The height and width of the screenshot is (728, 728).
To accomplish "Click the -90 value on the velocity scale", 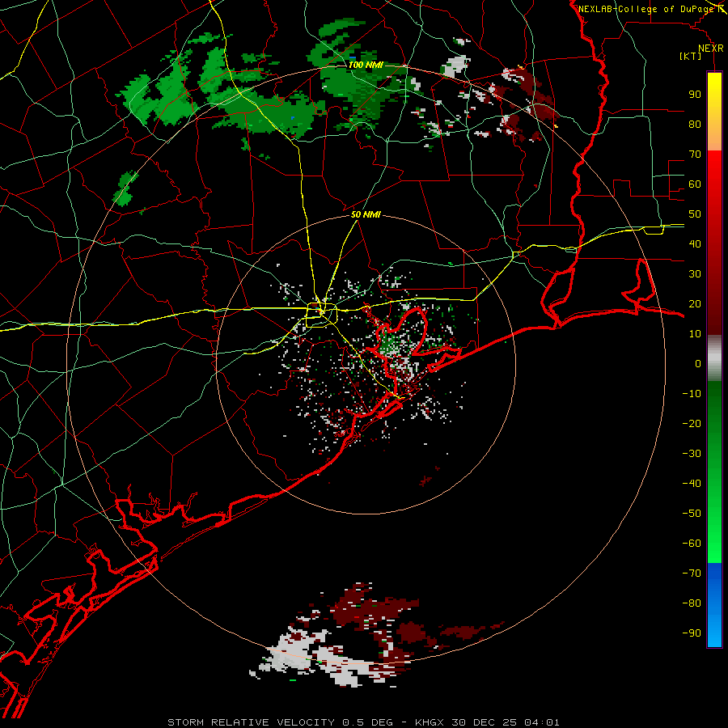I will coord(692,633).
